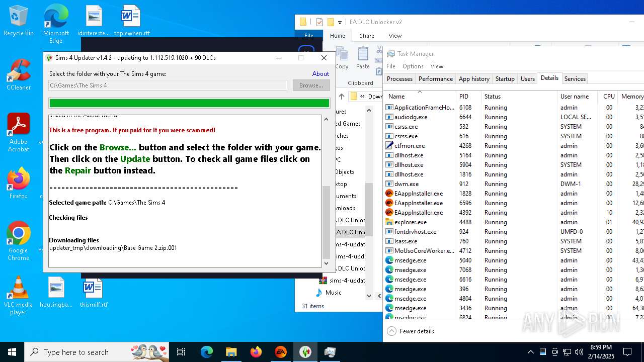This screenshot has height=362, width=644.
Task: Click the EA app taskbar icon
Action: tap(281, 352)
